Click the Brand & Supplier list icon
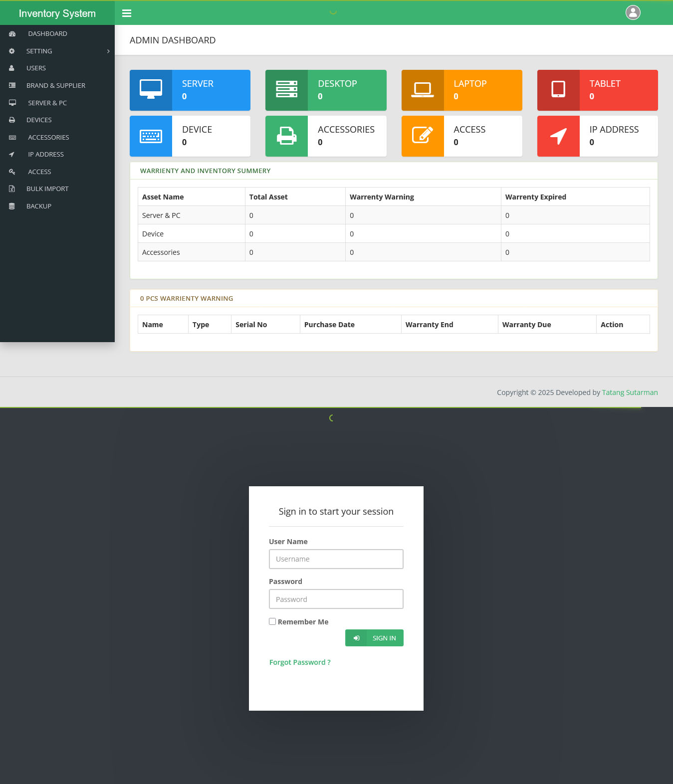Viewport: 673px width, 784px height. (x=12, y=85)
